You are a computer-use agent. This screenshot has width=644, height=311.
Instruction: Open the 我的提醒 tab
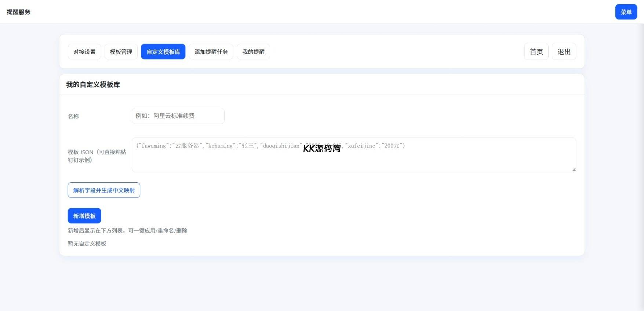[253, 52]
